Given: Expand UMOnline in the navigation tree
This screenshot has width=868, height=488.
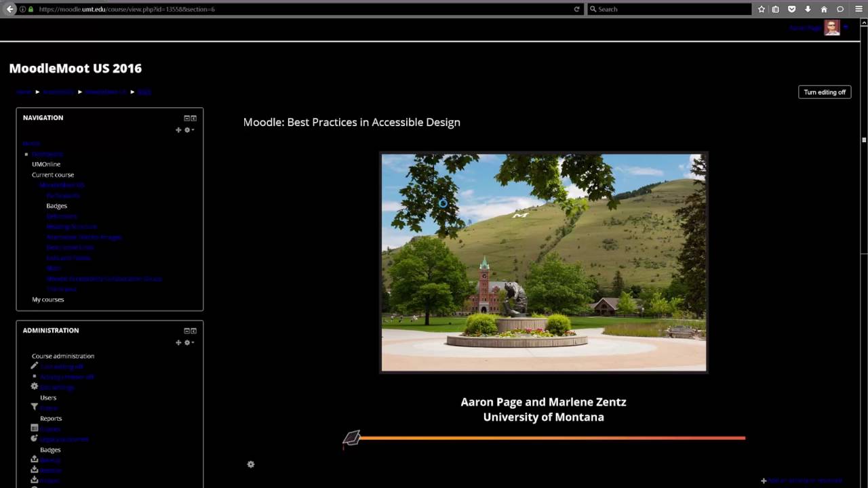Looking at the screenshot, I should pos(46,164).
